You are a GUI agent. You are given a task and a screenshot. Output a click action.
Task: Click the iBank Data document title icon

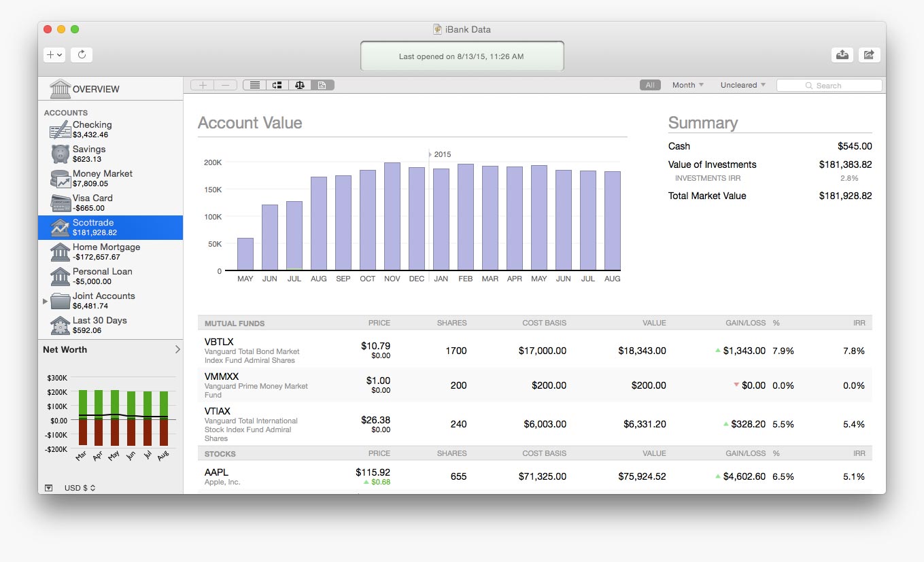click(x=438, y=29)
